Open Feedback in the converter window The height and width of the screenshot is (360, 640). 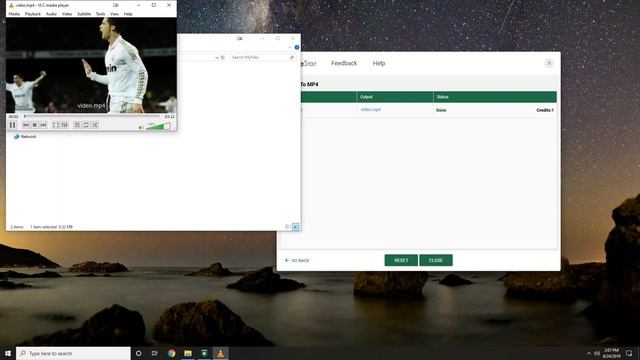[x=344, y=63]
